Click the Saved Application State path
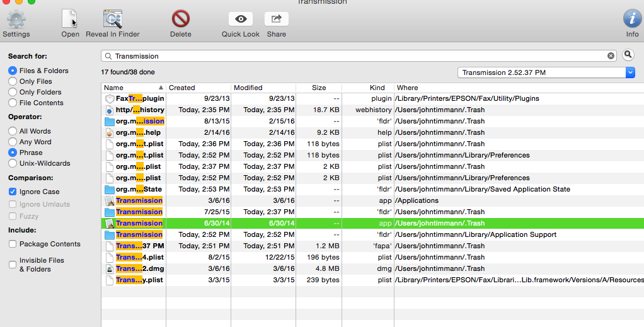The height and width of the screenshot is (327, 644). [483, 190]
